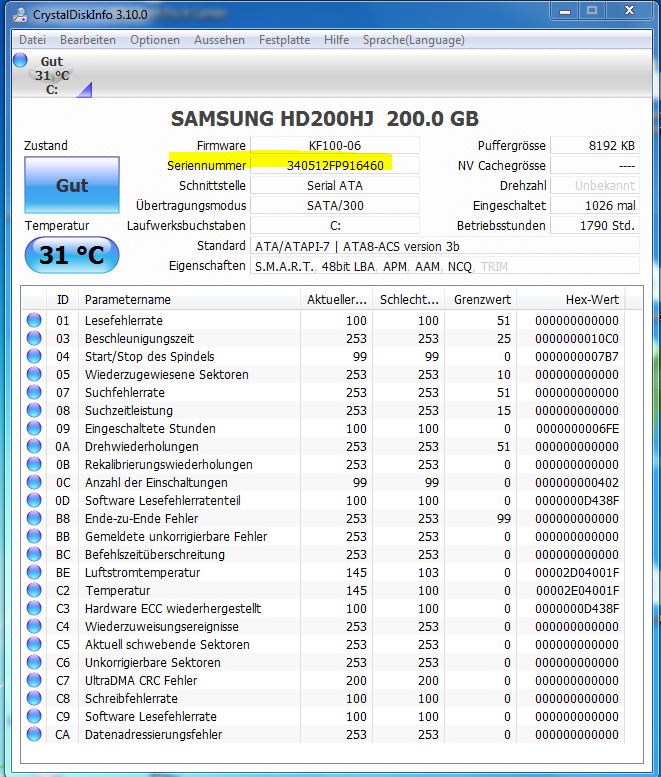Click status orb for Aktuell schwebende Sektoren
Viewport: 661px width, 777px height.
tap(34, 644)
